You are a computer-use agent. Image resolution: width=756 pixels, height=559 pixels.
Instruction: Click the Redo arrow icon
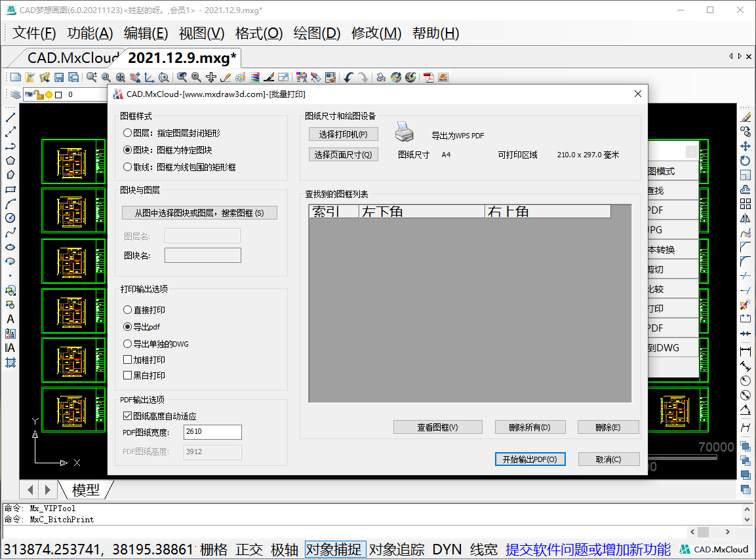coord(363,77)
